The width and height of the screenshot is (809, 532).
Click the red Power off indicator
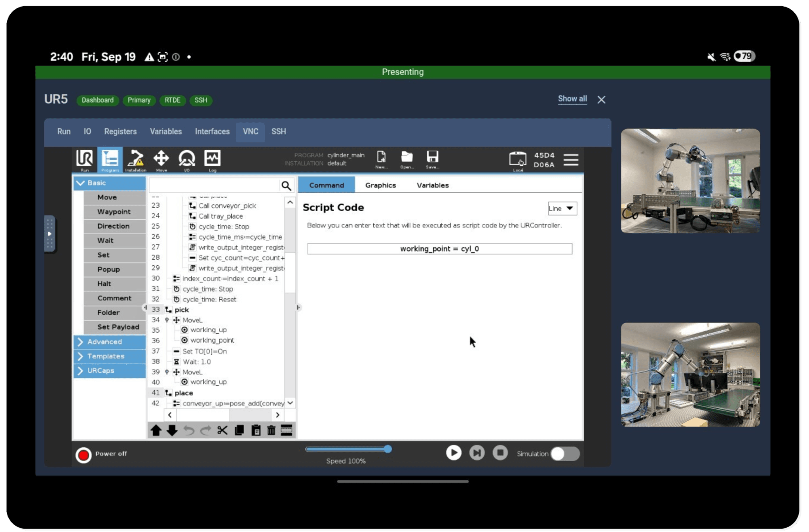point(84,455)
